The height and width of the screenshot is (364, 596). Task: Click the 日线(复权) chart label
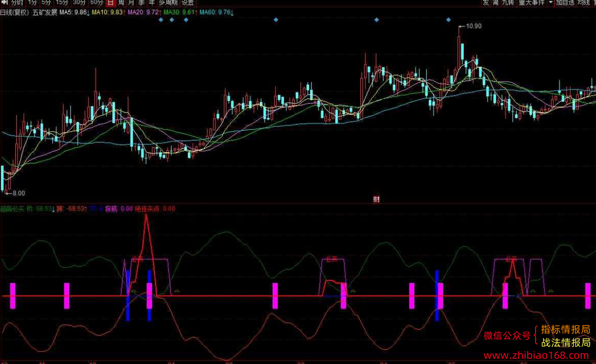[x=14, y=12]
